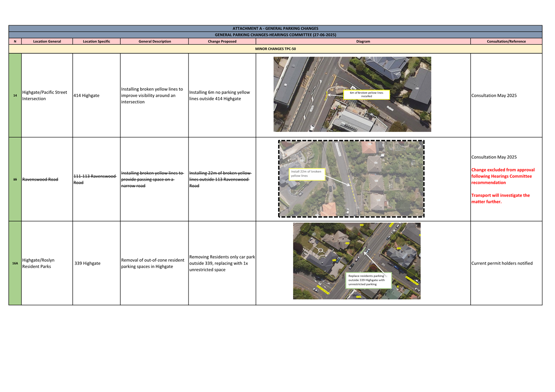555x392 pixels.
Task: Click the 'N' column header
Action: coord(15,41)
